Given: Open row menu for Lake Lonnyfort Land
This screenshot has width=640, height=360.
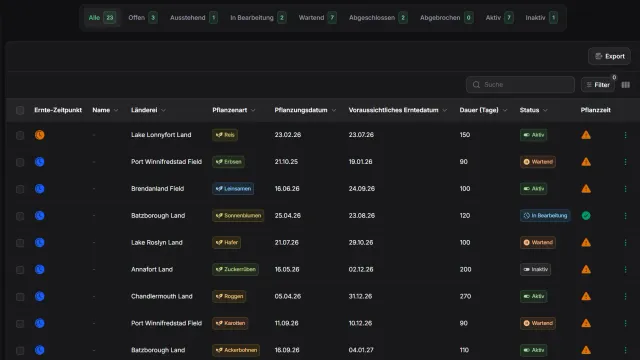Looking at the screenshot, I should [625, 135].
